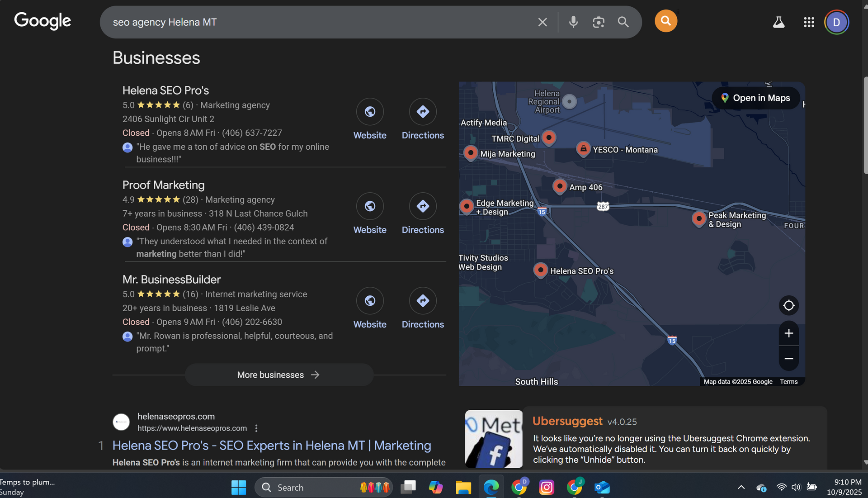
Task: Open options menu for helenaseopros.com result
Action: tap(256, 428)
